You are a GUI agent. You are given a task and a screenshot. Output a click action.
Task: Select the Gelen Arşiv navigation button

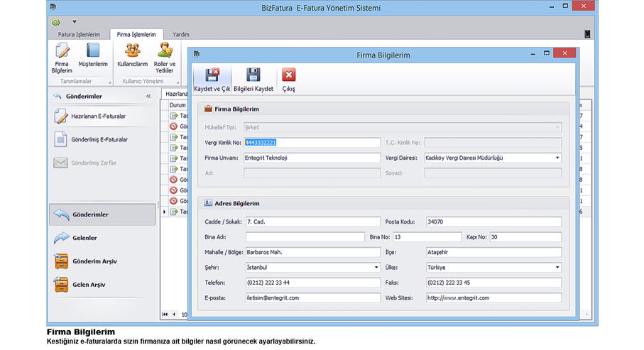(x=89, y=285)
